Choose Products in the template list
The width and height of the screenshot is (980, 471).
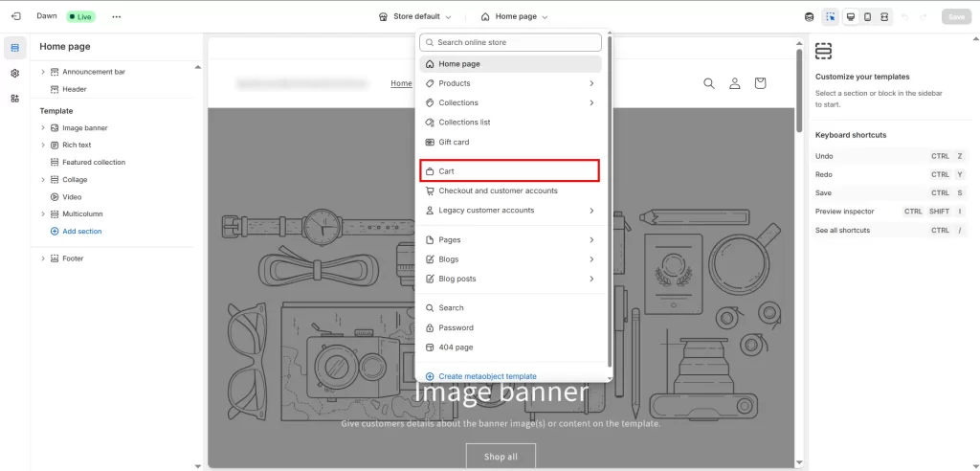[455, 83]
